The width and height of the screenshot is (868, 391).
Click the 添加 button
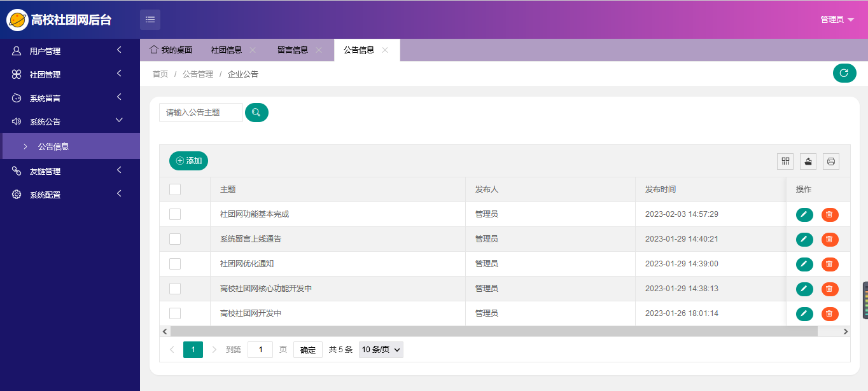188,161
